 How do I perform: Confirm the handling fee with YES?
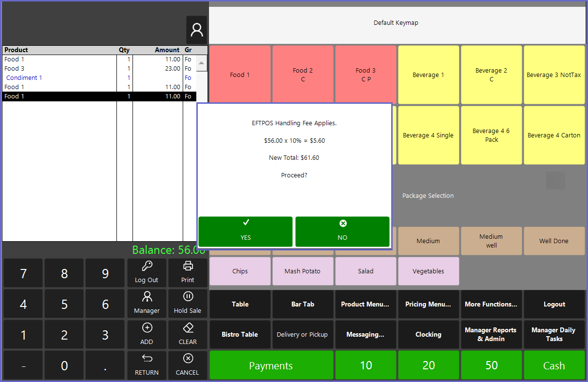[x=246, y=231]
